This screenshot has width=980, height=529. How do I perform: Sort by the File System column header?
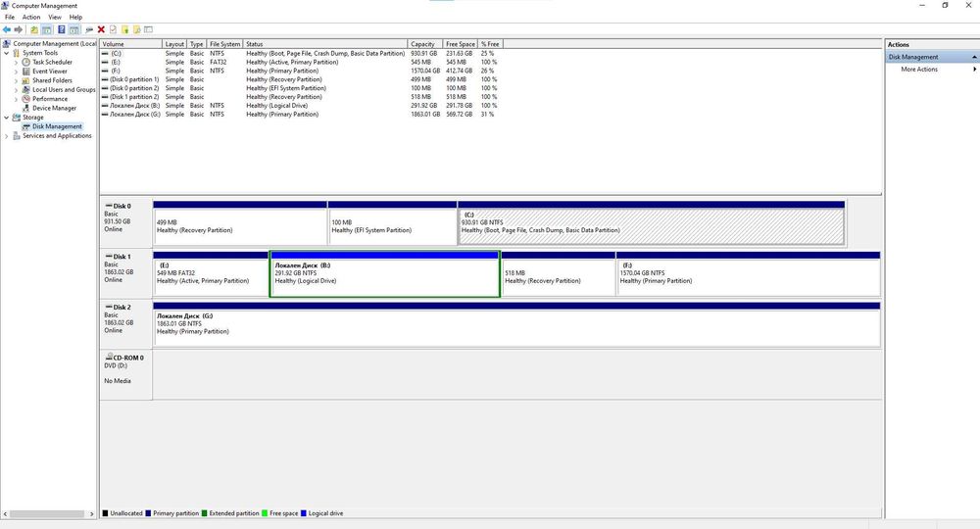point(224,44)
